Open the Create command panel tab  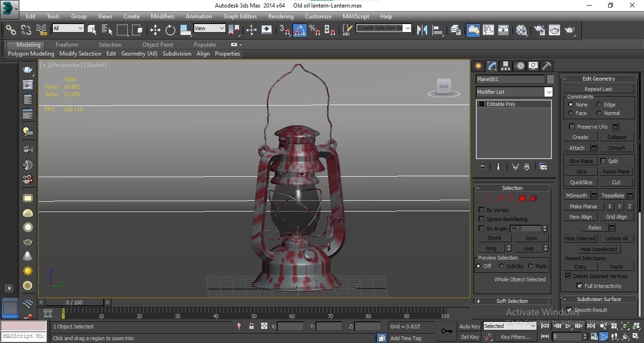pyautogui.click(x=478, y=66)
